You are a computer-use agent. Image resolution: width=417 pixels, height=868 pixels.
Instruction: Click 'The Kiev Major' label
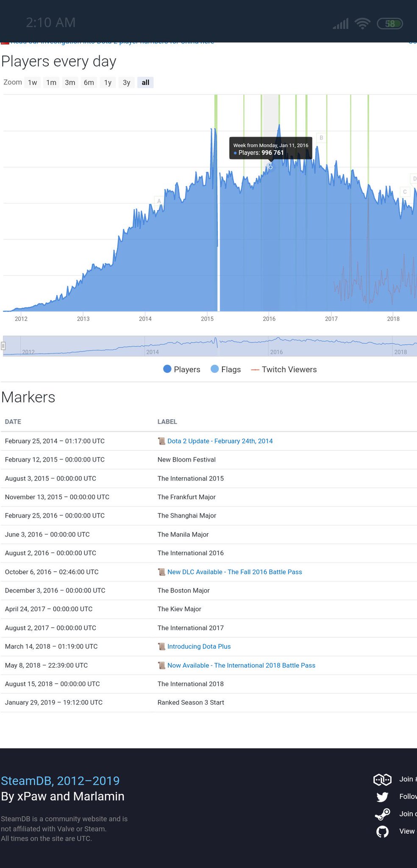(179, 609)
